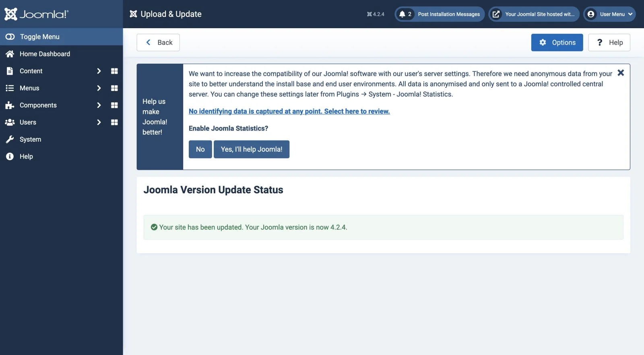Click the Users group icon
Screen dimensions: 644x355
point(10,122)
